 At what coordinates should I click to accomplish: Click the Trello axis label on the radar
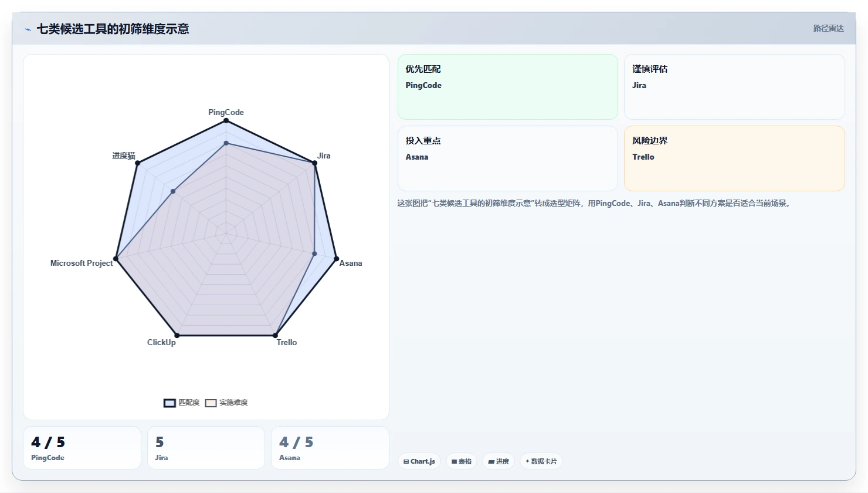click(287, 342)
